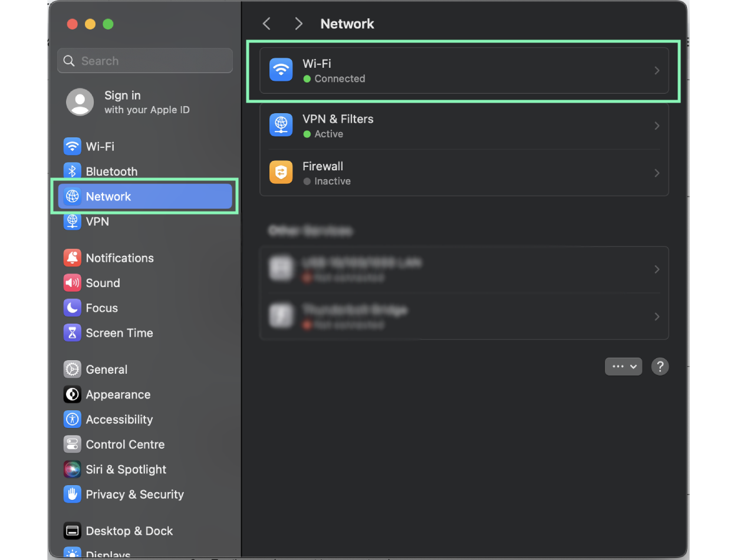Click the Notifications bell icon
This screenshot has height=560, width=737.
click(x=72, y=258)
